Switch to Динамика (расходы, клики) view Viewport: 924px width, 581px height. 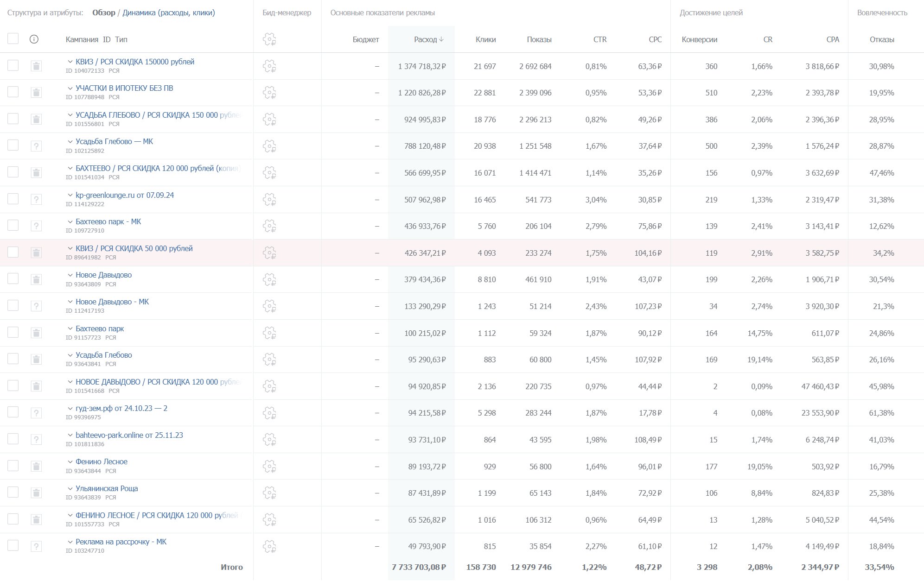[x=169, y=13]
